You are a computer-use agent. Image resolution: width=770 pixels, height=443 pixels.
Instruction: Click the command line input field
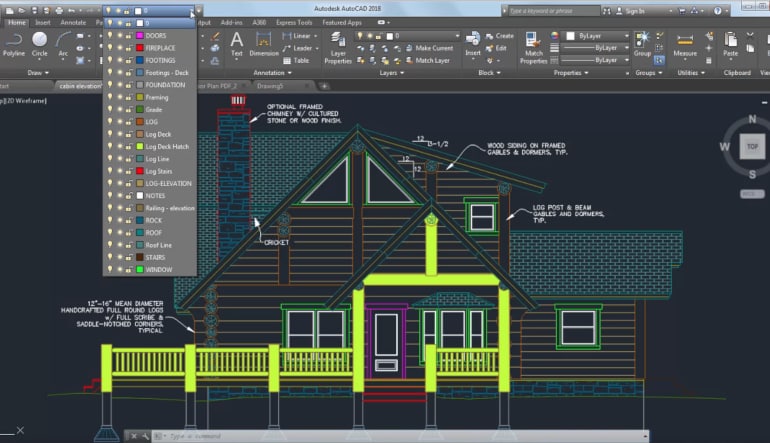coord(400,436)
